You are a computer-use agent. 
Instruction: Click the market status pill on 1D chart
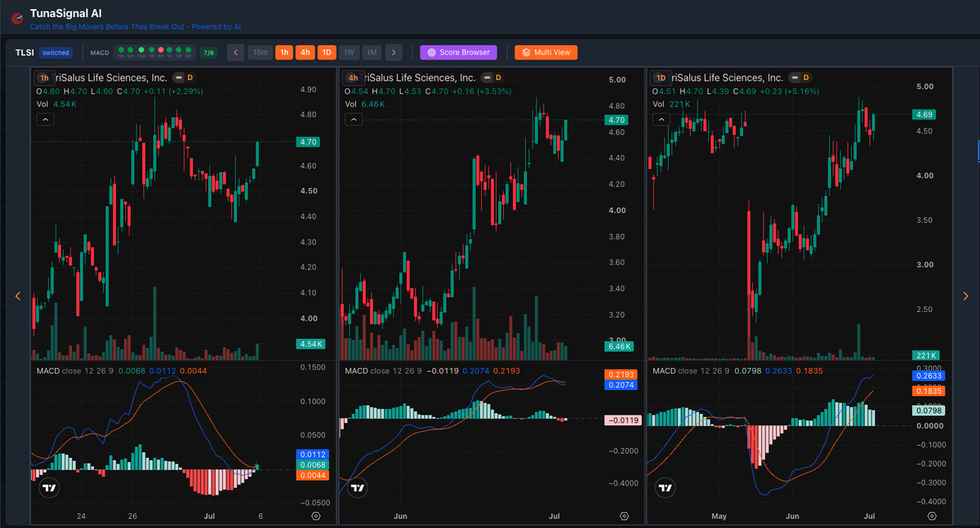point(795,78)
